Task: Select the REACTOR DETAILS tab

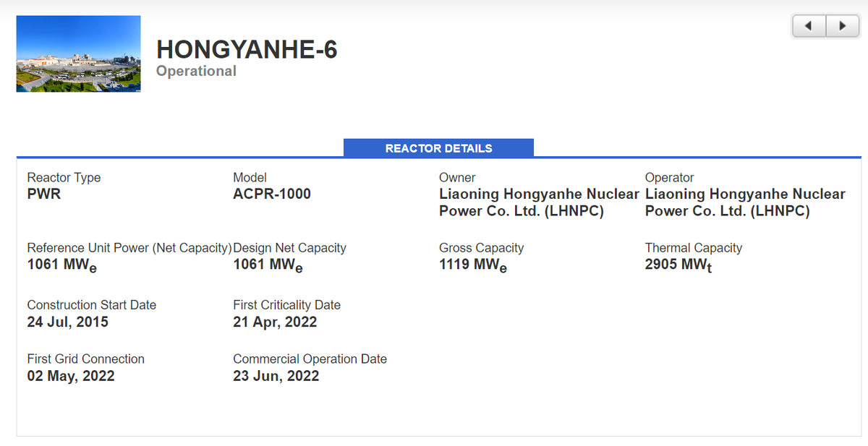Action: coord(438,148)
